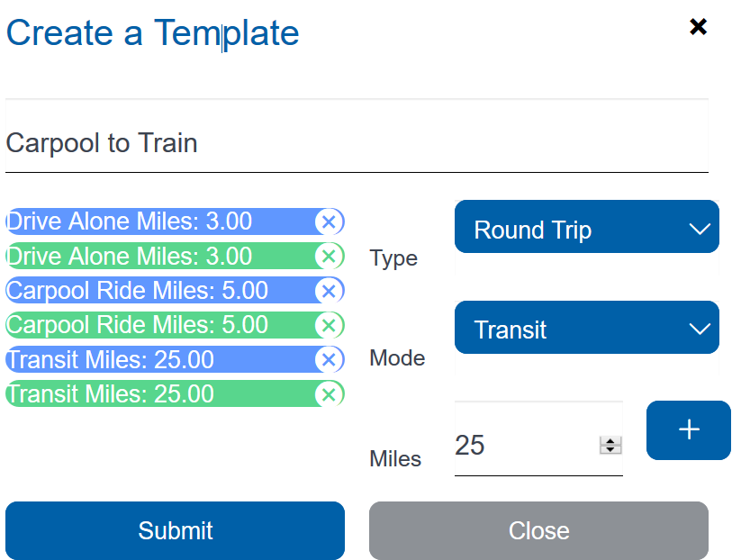Click the Carpool to Train name field
Viewport: 732px width, 560px height.
pos(357,144)
